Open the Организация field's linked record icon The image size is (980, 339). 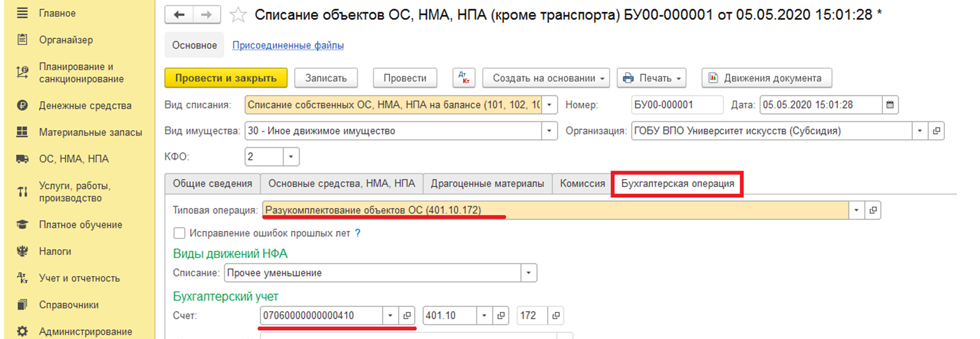pos(936,131)
